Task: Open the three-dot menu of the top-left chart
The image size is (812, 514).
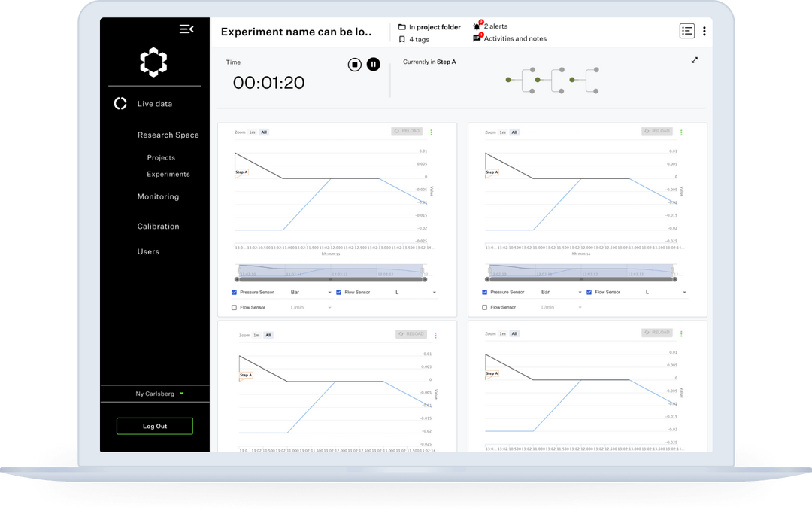Action: (431, 132)
